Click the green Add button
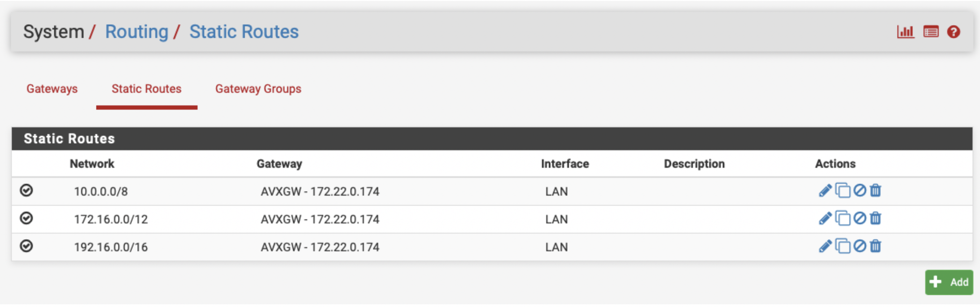The height and width of the screenshot is (307, 980). click(x=949, y=282)
